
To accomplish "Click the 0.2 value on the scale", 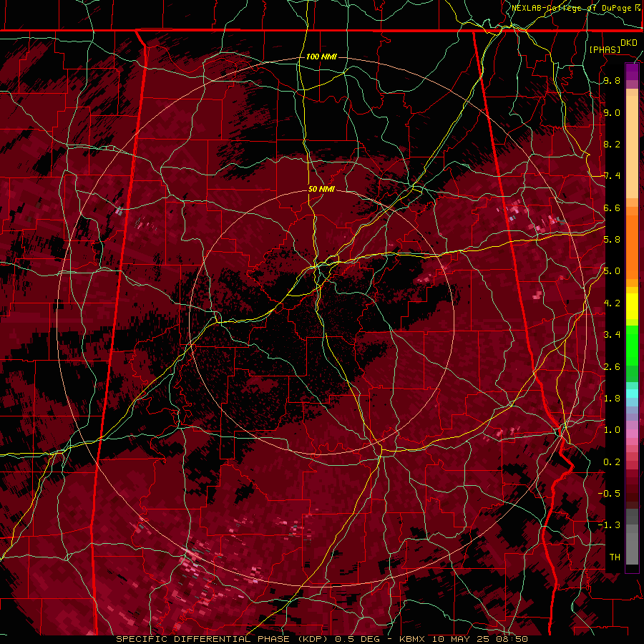I will click(612, 462).
